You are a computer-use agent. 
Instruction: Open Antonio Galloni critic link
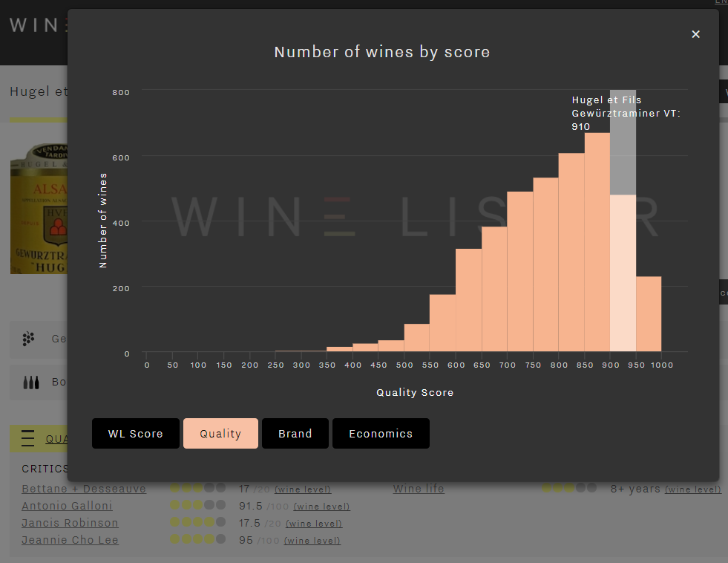[x=67, y=506]
